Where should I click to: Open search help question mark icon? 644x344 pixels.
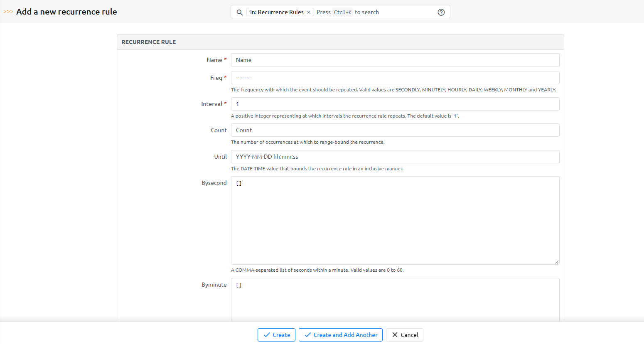[441, 12]
